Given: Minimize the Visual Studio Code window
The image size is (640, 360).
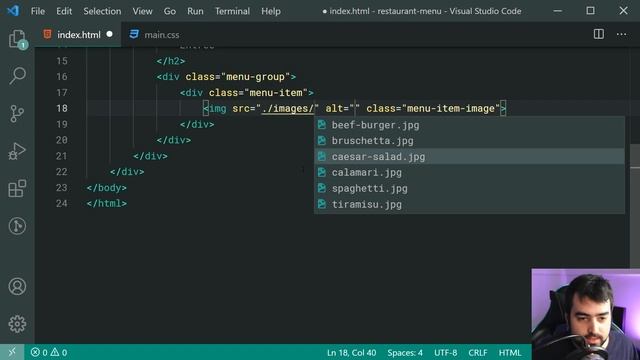Looking at the screenshot, I should (x=558, y=11).
